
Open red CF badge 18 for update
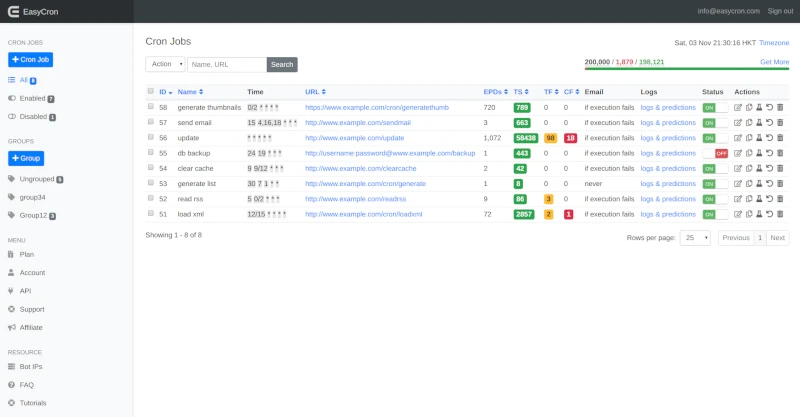(x=570, y=138)
